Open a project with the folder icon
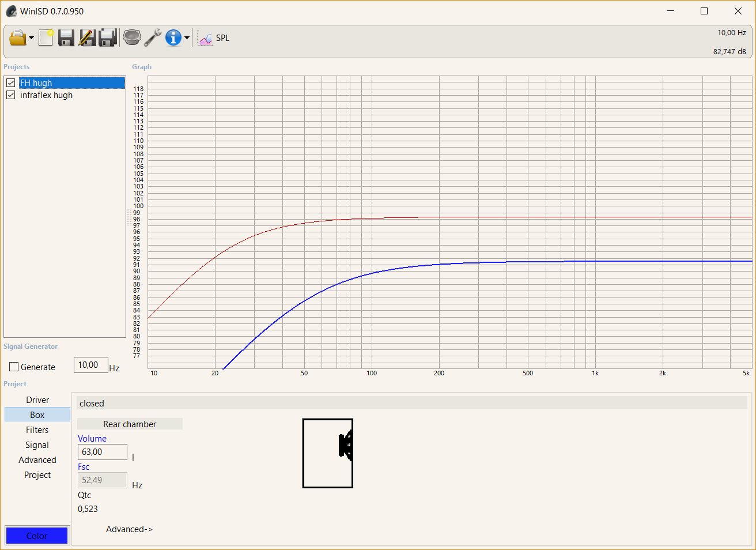Viewport: 756px width, 550px height. click(18, 38)
